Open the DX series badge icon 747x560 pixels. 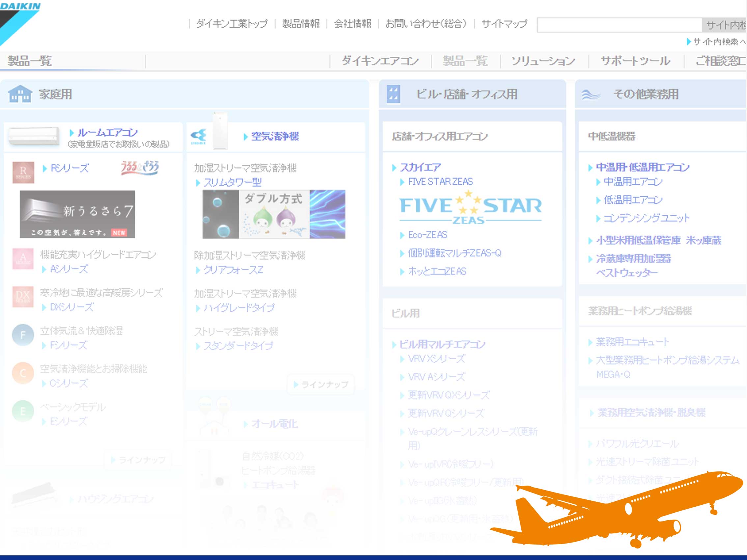(23, 297)
